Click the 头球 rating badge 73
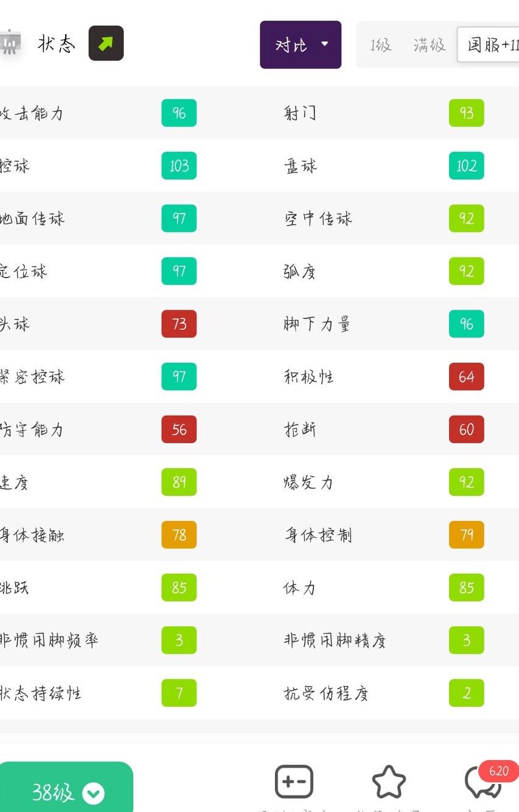Viewport: 519px width, 812px height. pyautogui.click(x=179, y=324)
